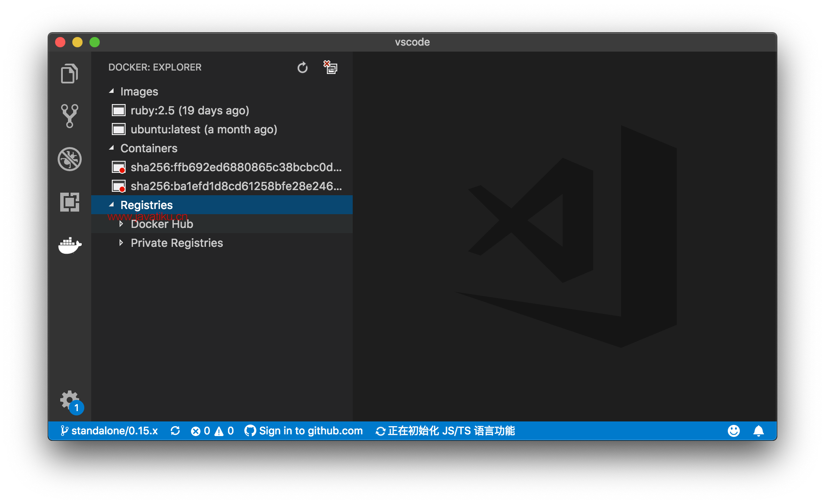Switch to the Docker view
This screenshot has height=504, width=825.
coord(70,246)
